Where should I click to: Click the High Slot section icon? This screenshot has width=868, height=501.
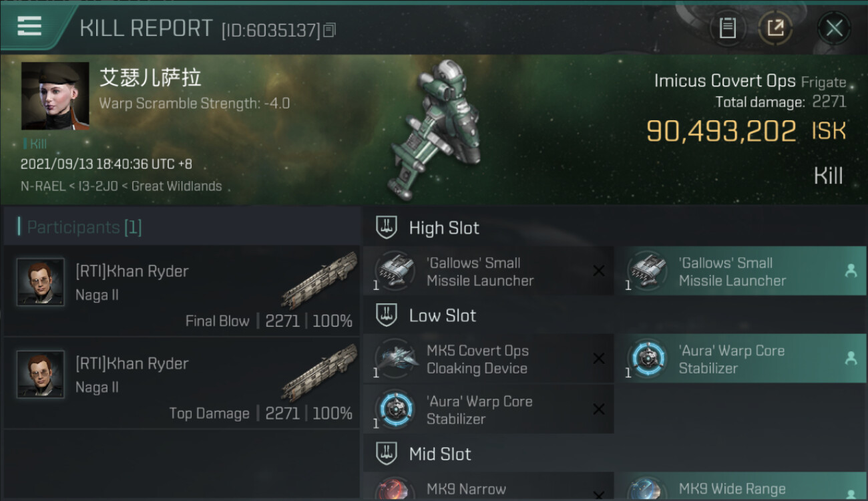click(x=386, y=228)
